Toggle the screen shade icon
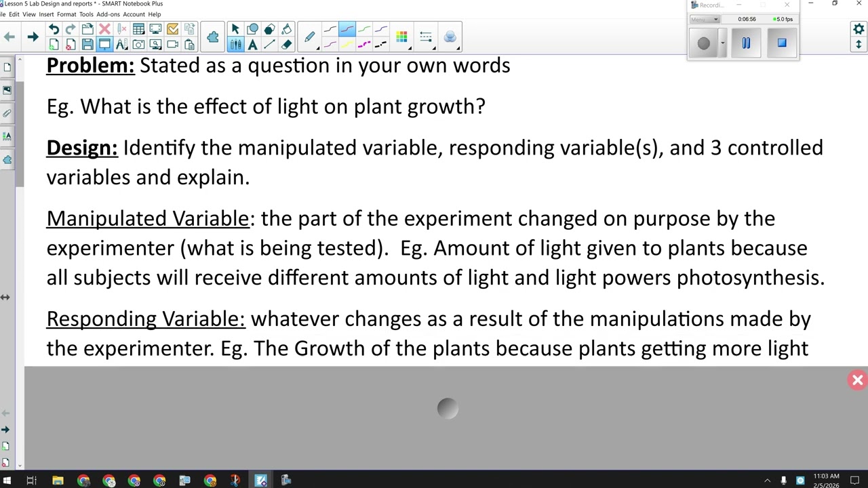This screenshot has height=488, width=868. 104,45
